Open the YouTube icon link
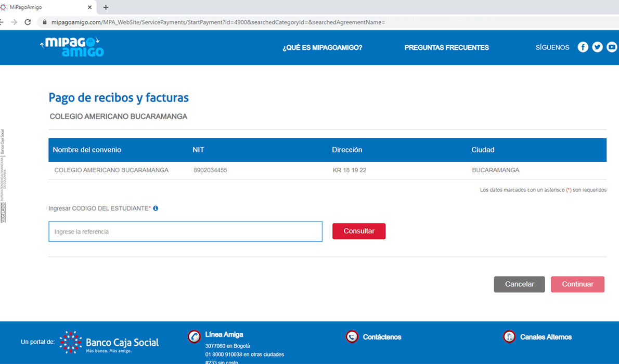The width and height of the screenshot is (619, 364). 612,47
